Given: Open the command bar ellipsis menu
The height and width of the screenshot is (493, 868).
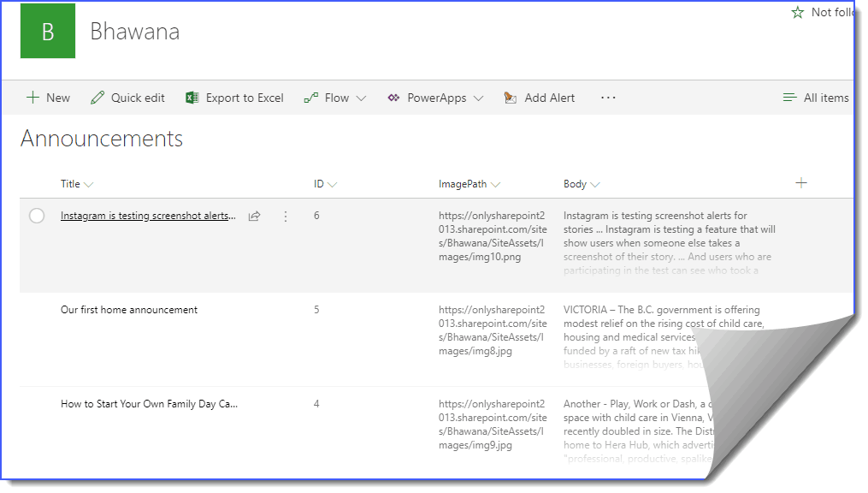Looking at the screenshot, I should (608, 98).
